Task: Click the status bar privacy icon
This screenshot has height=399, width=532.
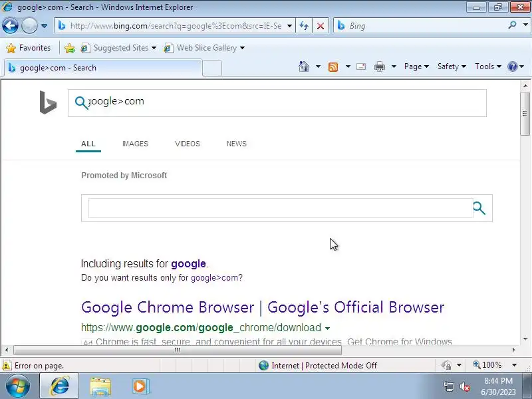Action: pyautogui.click(x=446, y=365)
